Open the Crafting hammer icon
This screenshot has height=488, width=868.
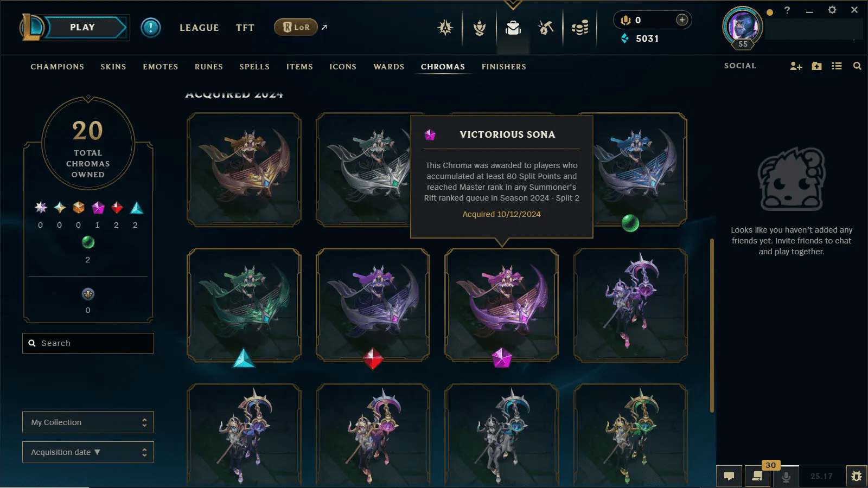click(546, 28)
